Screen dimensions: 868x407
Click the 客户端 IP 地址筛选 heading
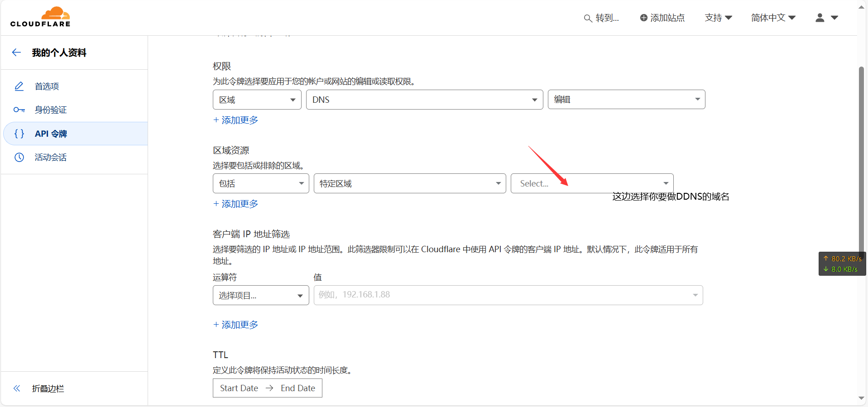point(251,234)
